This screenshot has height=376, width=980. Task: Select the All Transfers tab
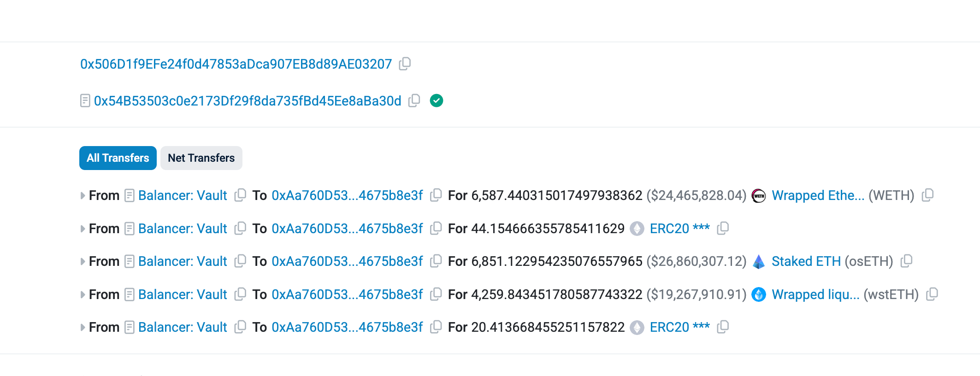pos(118,158)
